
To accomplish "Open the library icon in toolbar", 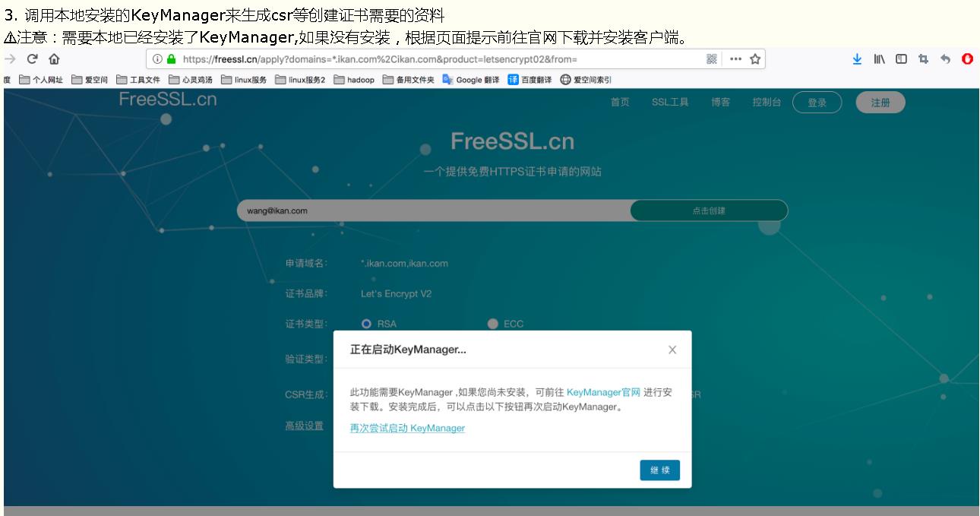I will 879,59.
